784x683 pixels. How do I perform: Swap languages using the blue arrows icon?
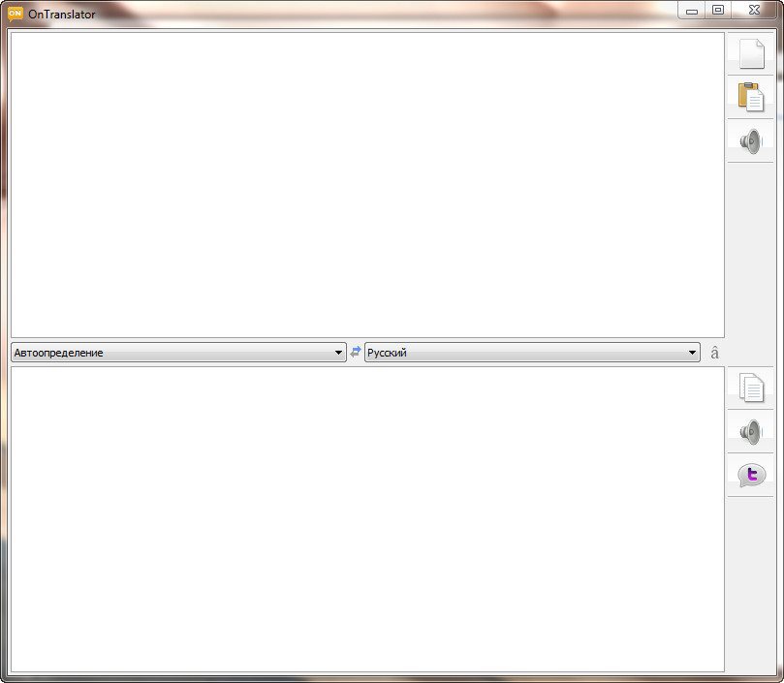(356, 353)
